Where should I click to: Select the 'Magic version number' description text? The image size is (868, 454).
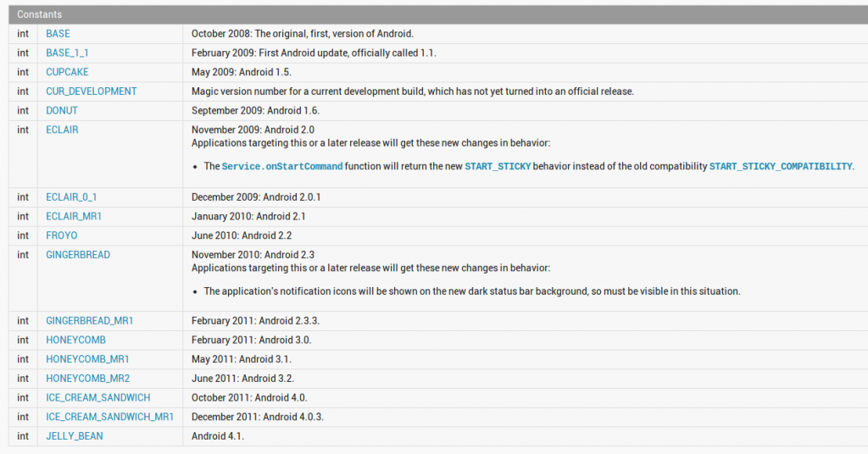tap(413, 91)
